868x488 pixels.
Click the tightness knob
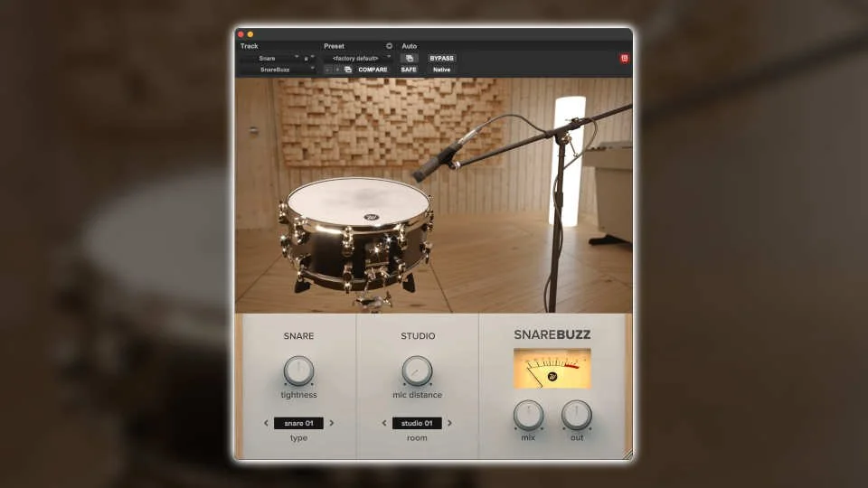298,371
